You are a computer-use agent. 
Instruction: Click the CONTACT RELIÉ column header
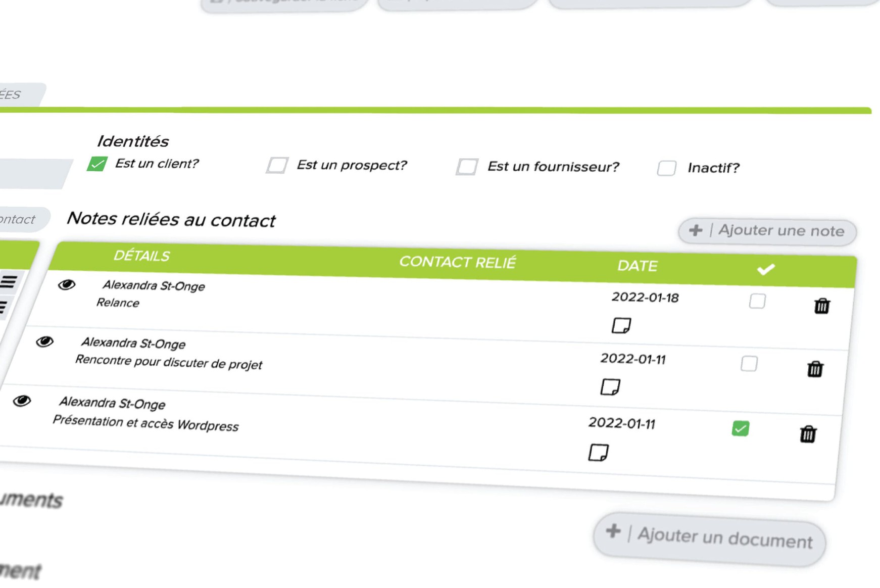click(457, 262)
